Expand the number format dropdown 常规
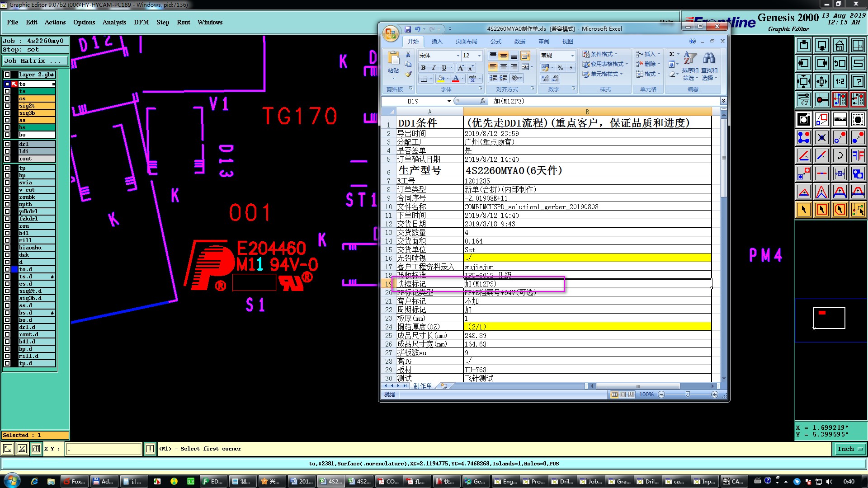Viewport: 868px width, 488px height. tap(572, 56)
